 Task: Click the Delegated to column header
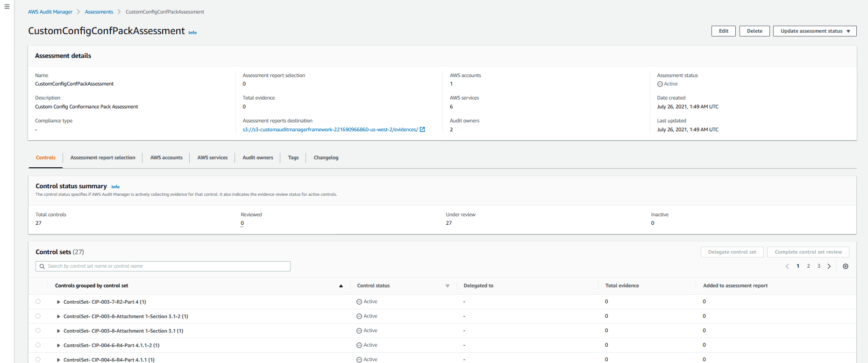pos(478,286)
